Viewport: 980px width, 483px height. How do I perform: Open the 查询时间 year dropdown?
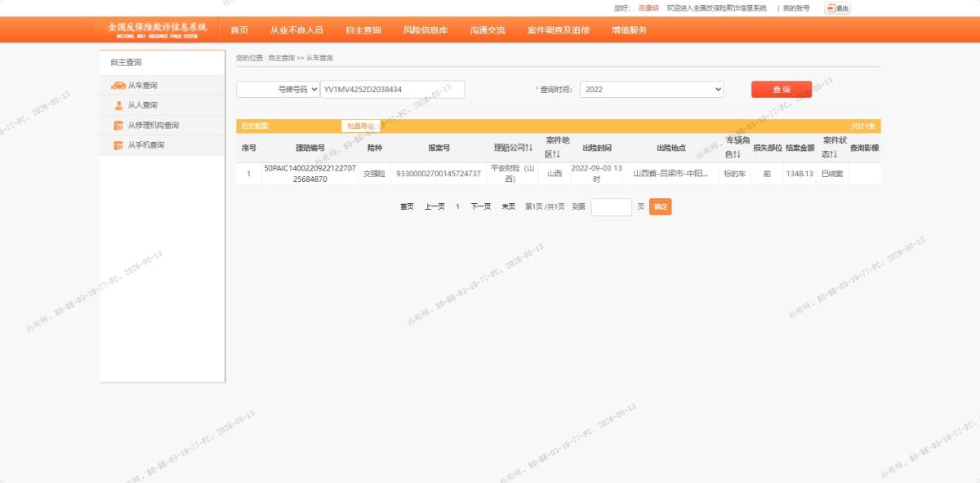(x=652, y=89)
